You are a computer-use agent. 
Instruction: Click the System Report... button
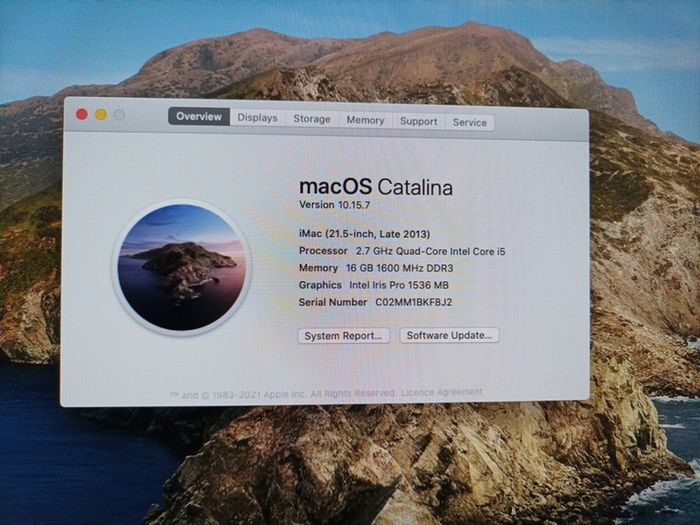pos(344,336)
